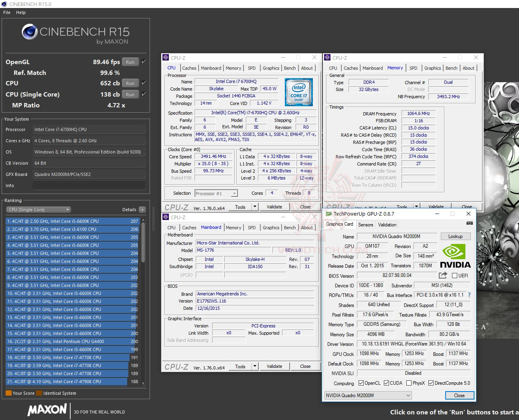The image size is (519, 420).
Task: Toggle the OpenCL checkbox
Action: click(x=361, y=383)
